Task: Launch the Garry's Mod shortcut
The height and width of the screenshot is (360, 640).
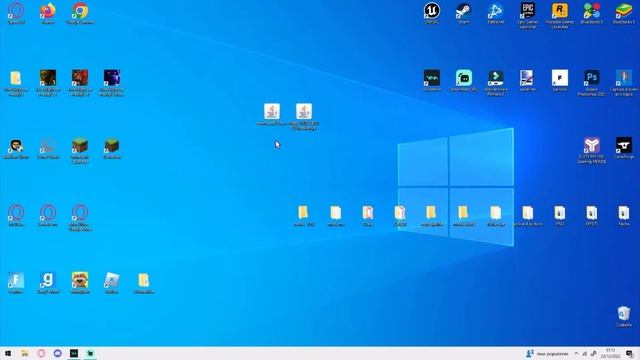Action: point(48,280)
